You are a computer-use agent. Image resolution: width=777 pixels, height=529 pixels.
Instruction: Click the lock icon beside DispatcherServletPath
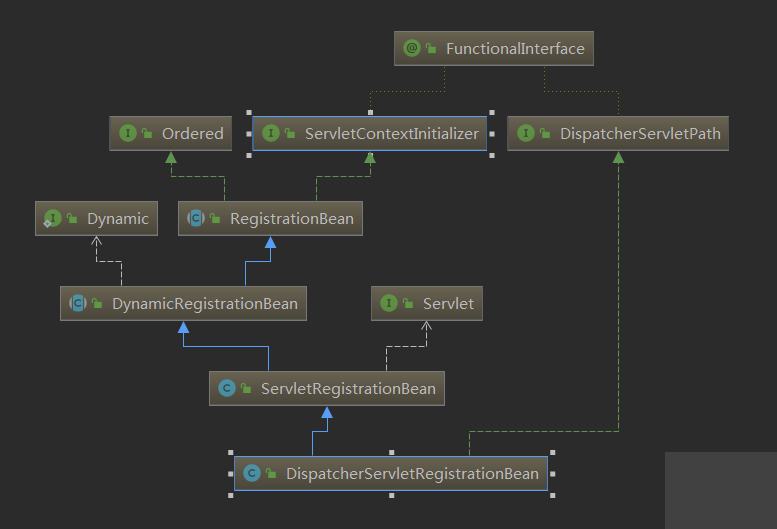[x=545, y=133]
